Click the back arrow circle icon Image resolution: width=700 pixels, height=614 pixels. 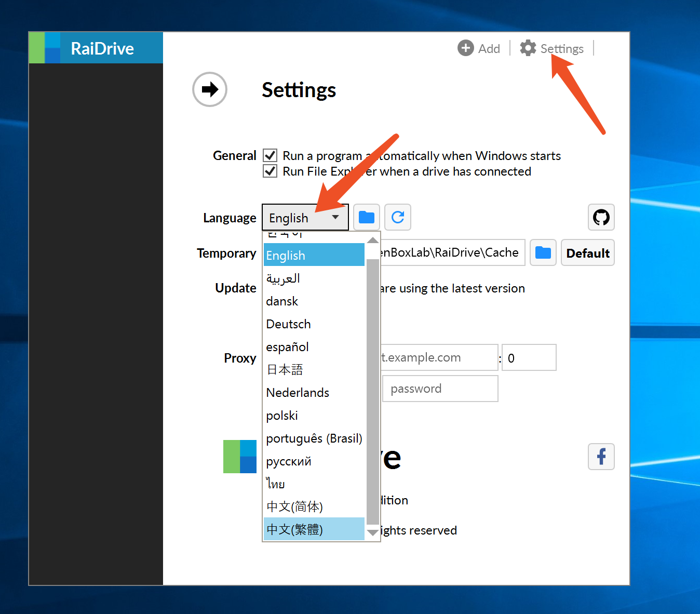210,89
